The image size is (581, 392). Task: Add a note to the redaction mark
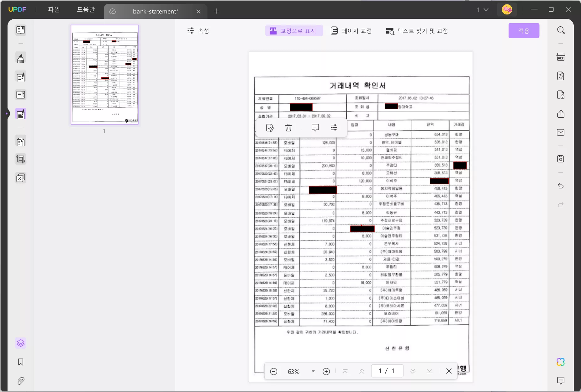pyautogui.click(x=315, y=128)
